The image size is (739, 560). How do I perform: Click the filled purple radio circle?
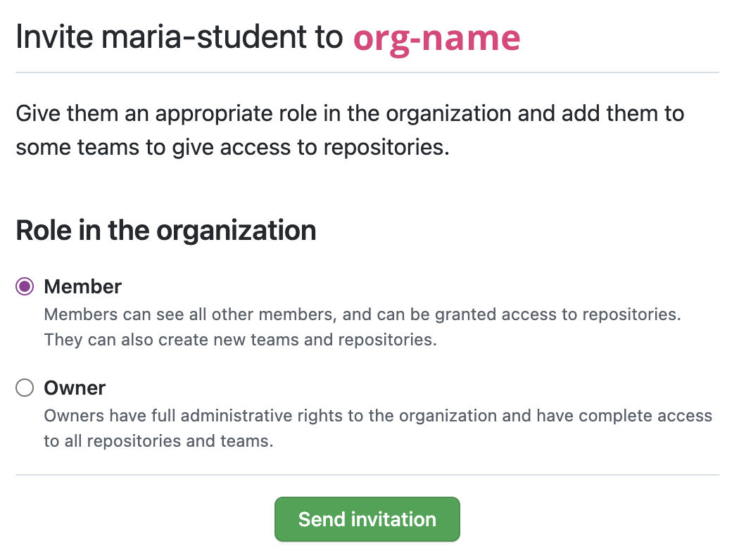click(24, 286)
